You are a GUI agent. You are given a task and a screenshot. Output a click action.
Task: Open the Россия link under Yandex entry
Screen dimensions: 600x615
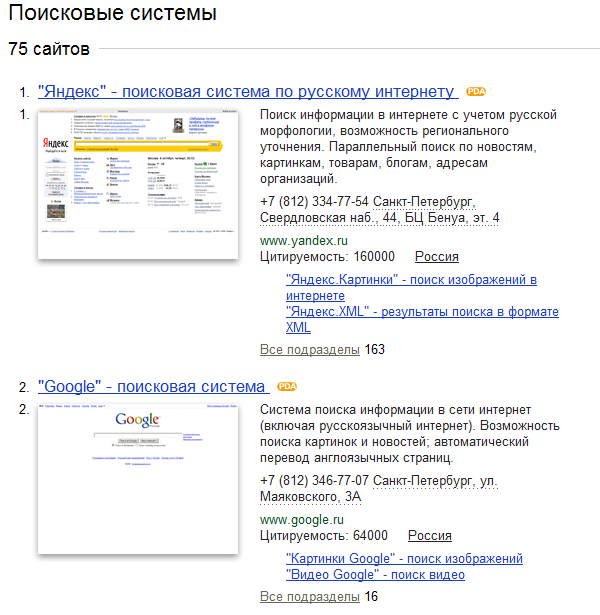pyautogui.click(x=437, y=257)
